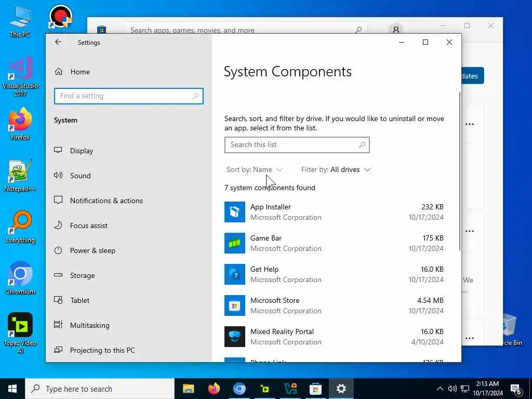Click the magnifier icon in Search this list
The height and width of the screenshot is (399, 532).
(362, 145)
